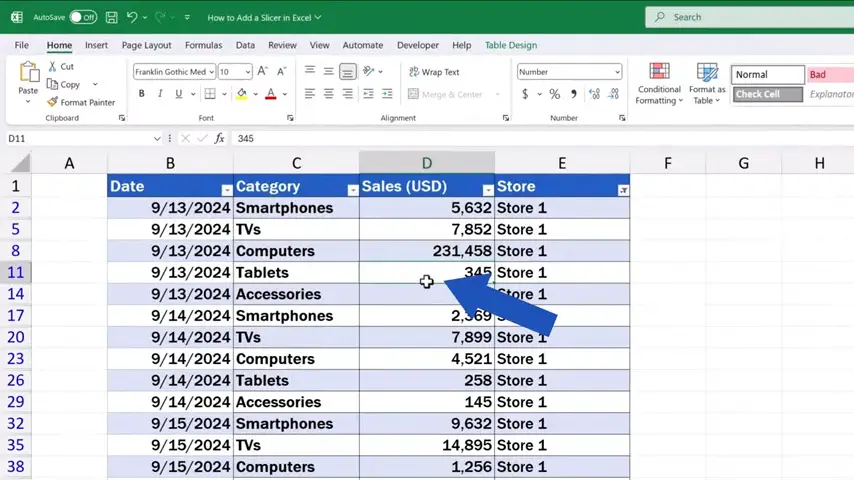
Task: Toggle Italic formatting
Action: pyautogui.click(x=160, y=94)
